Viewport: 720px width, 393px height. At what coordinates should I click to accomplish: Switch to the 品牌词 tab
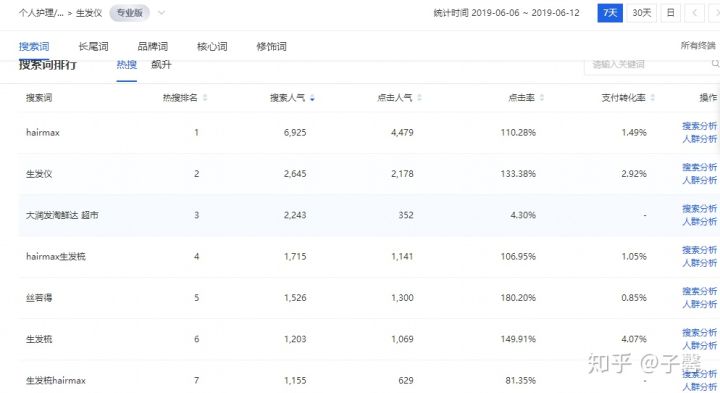point(152,46)
